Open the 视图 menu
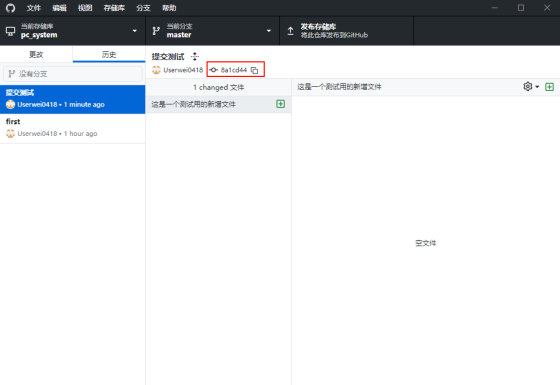Viewport: 560px width, 385px height. 85,8
